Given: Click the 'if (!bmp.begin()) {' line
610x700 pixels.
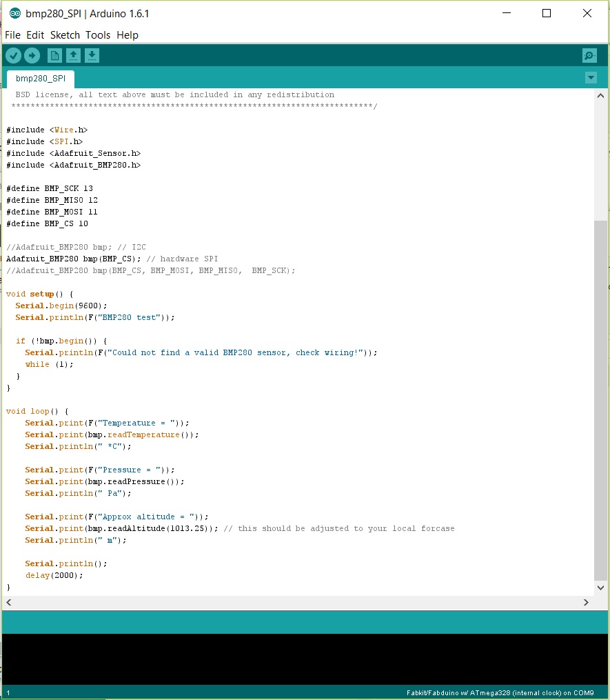Looking at the screenshot, I should (x=61, y=341).
